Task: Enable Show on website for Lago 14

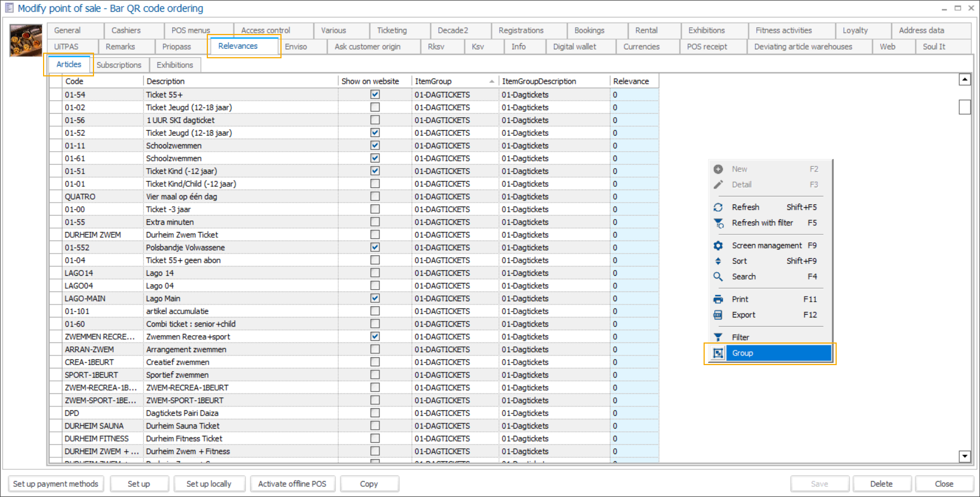Action: pyautogui.click(x=375, y=273)
